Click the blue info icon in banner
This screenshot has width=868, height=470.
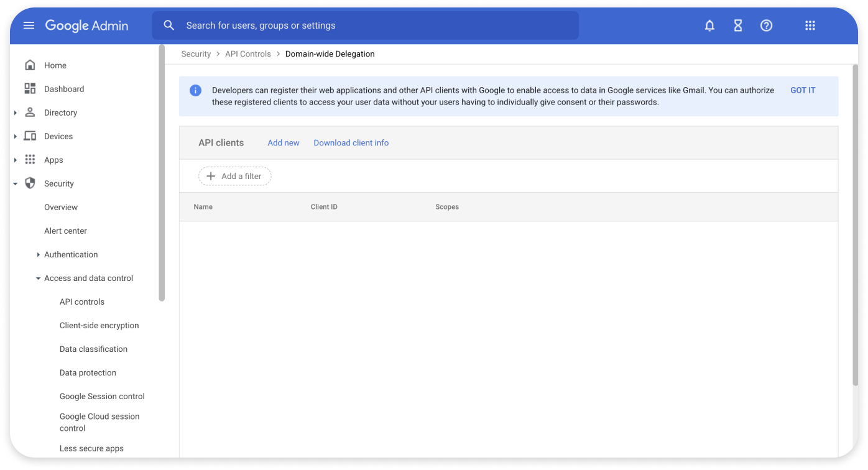pyautogui.click(x=196, y=90)
